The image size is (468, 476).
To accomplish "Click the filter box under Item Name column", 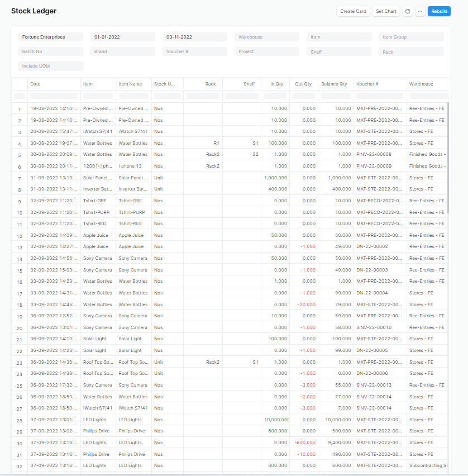I will coord(133,96).
